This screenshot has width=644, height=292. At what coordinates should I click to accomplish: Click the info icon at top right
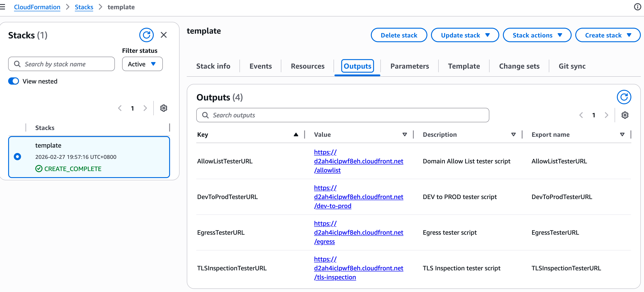[x=637, y=7]
